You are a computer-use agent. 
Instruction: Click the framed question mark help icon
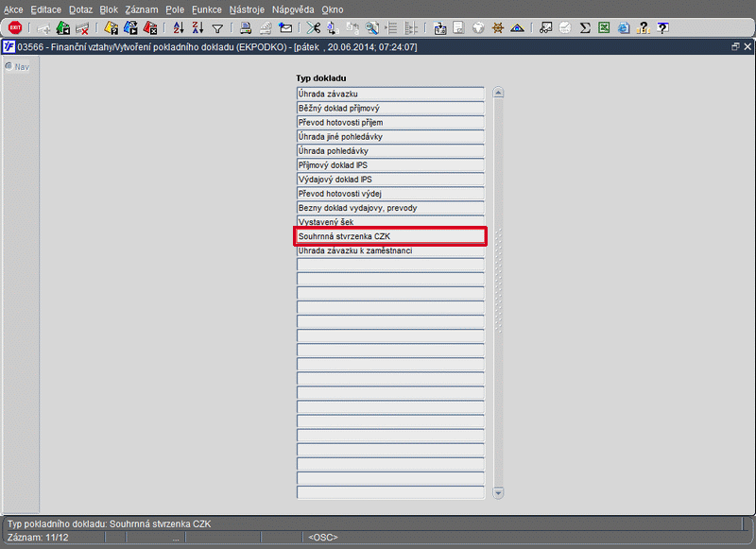pos(663,28)
